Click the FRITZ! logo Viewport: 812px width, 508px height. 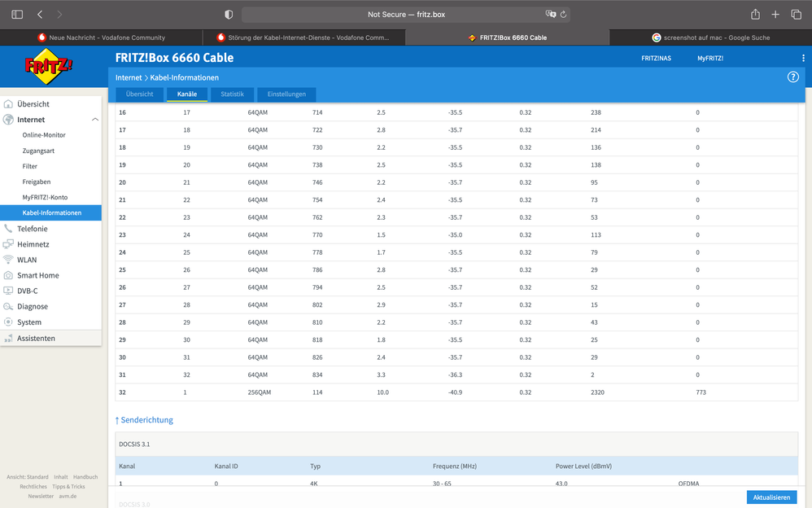click(x=49, y=67)
